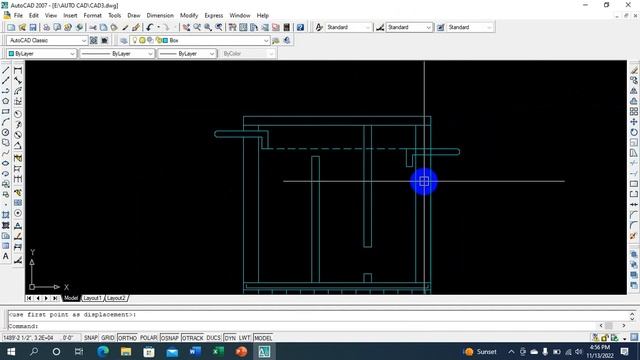640x360 pixels.
Task: Open Microsoft Word from the taskbar
Action: coord(195,351)
